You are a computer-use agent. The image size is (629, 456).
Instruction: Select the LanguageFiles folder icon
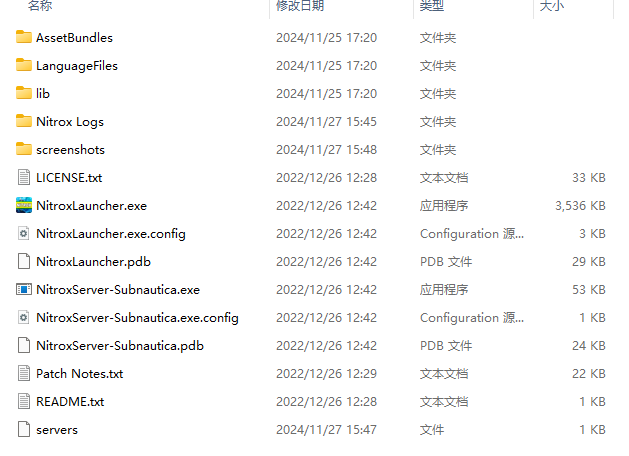(x=24, y=65)
